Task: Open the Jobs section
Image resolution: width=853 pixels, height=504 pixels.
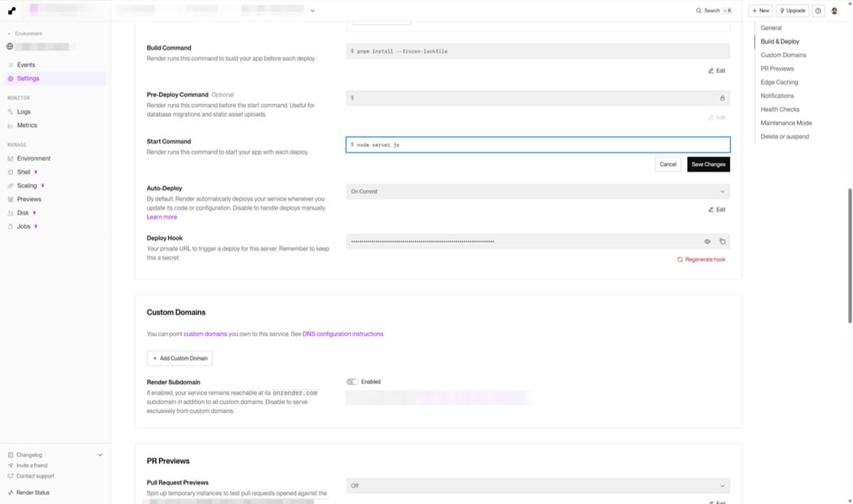Action: click(x=23, y=226)
